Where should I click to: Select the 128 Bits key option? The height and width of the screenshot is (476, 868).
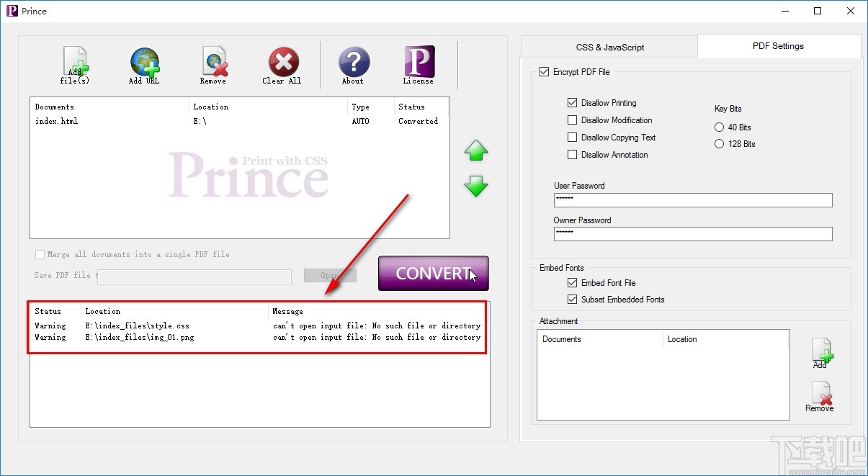tap(719, 143)
